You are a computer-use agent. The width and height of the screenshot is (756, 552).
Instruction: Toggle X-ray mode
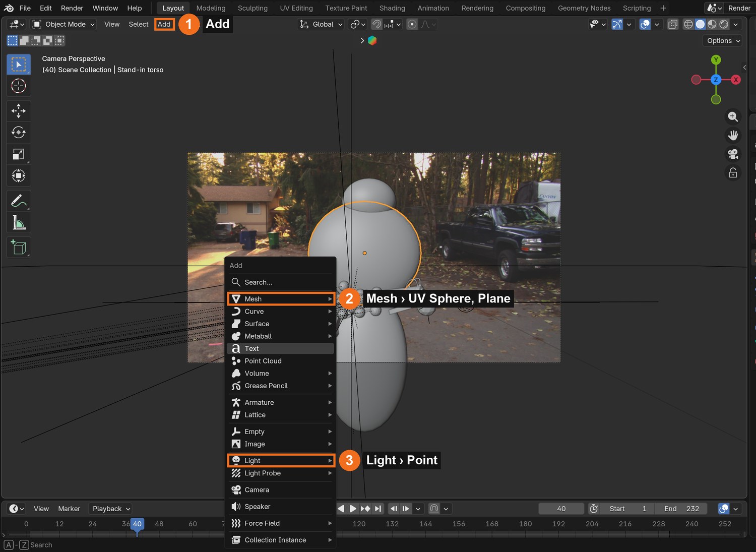[x=673, y=24]
